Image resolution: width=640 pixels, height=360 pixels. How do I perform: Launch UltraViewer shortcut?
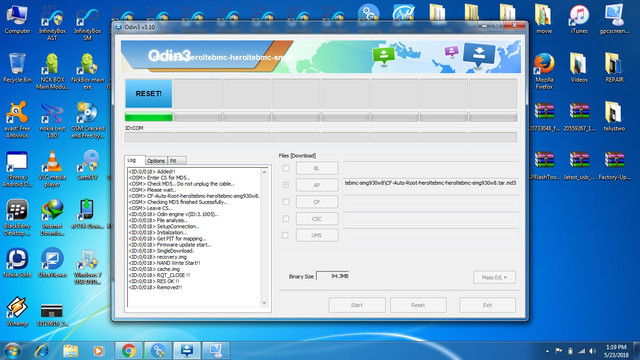[52, 263]
